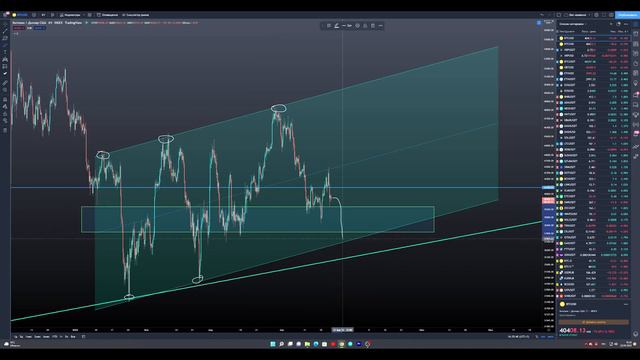Toggle the лог logarithmic price scale
The image size is (640, 360).
543,337
